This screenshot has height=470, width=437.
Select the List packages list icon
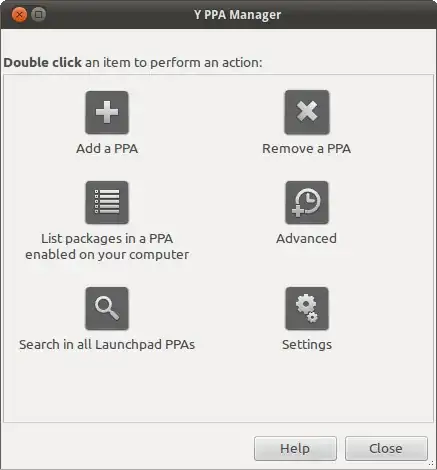tap(107, 203)
